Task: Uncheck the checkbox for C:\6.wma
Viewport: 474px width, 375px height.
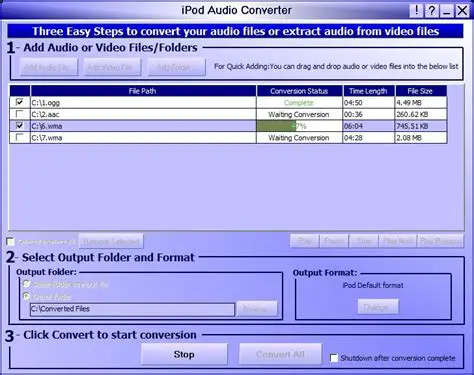Action: [x=20, y=126]
